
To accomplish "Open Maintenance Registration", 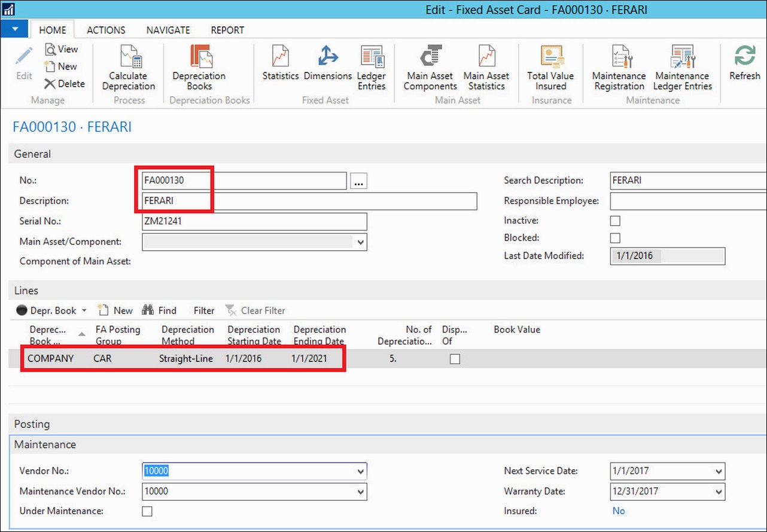I will 619,67.
